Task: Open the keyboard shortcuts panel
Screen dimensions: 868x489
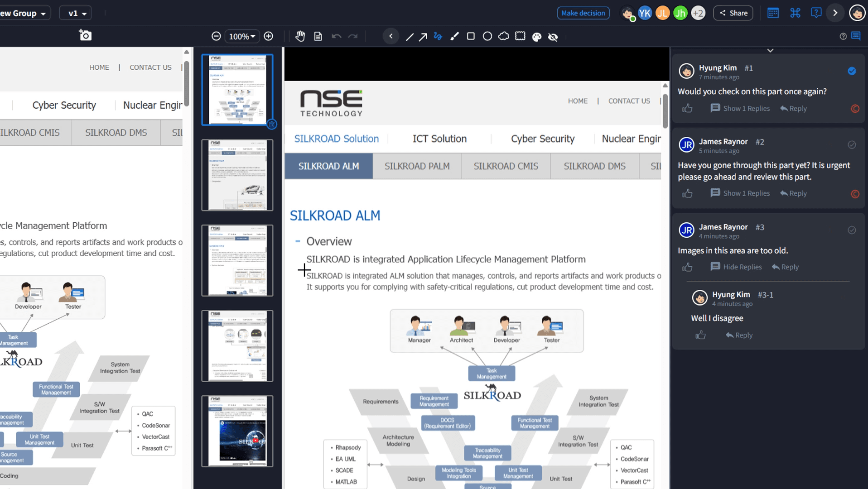Action: (796, 13)
